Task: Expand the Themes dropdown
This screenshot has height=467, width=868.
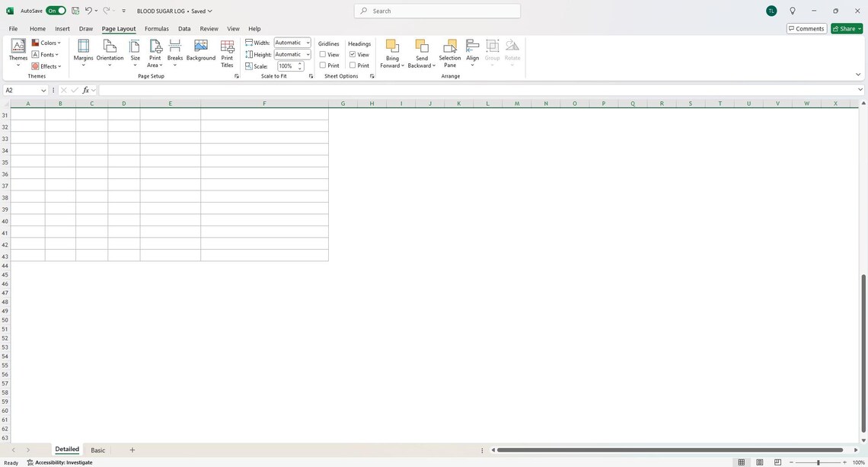Action: coord(18,65)
